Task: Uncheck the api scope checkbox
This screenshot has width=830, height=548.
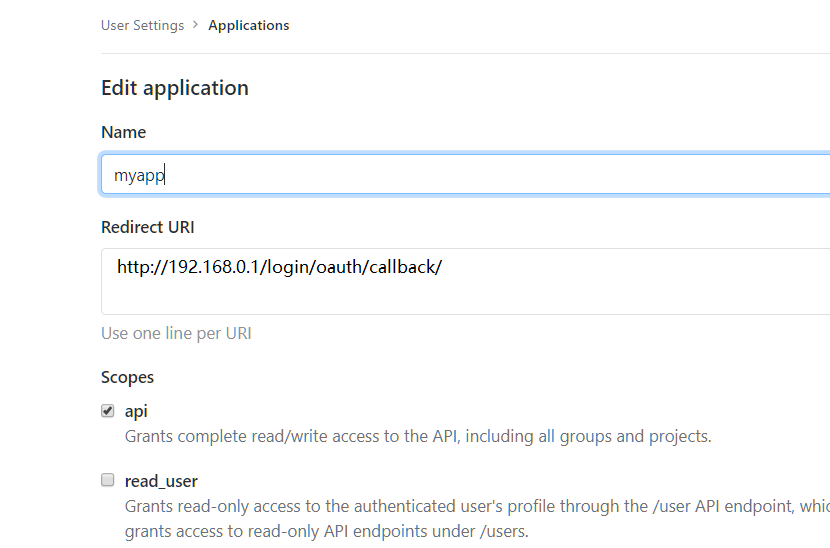Action: pos(108,411)
